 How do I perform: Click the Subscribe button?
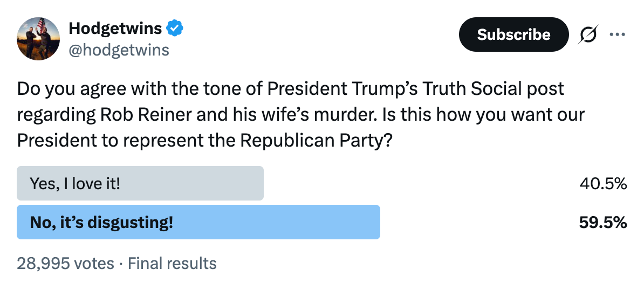(513, 34)
